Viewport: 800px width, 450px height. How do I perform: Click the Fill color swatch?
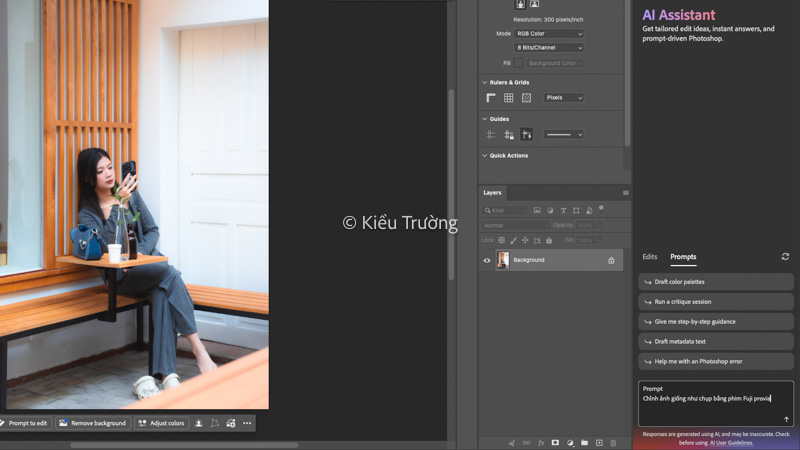point(518,63)
